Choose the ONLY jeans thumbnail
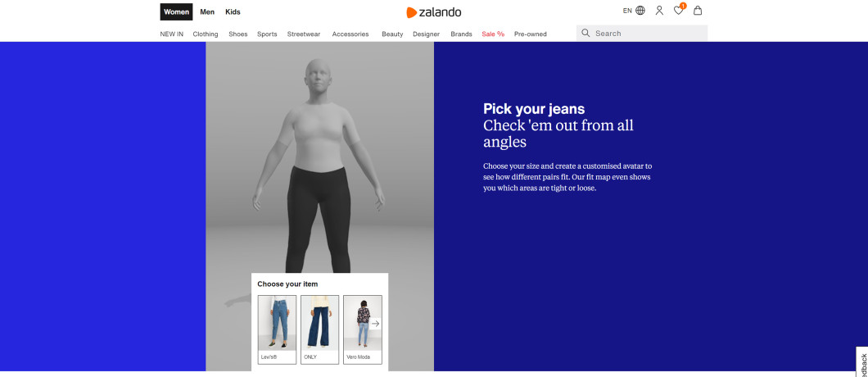868x377 pixels. (x=320, y=329)
